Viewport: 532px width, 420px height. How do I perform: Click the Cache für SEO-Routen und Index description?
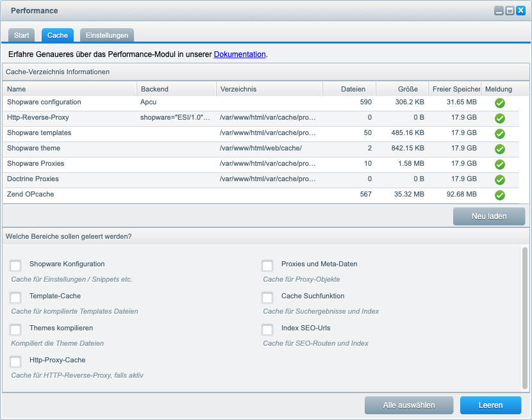315,343
